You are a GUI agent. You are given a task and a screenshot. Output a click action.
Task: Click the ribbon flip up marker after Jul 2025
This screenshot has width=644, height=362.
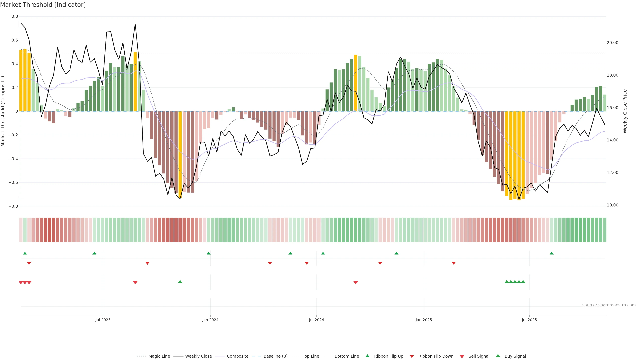tap(551, 253)
